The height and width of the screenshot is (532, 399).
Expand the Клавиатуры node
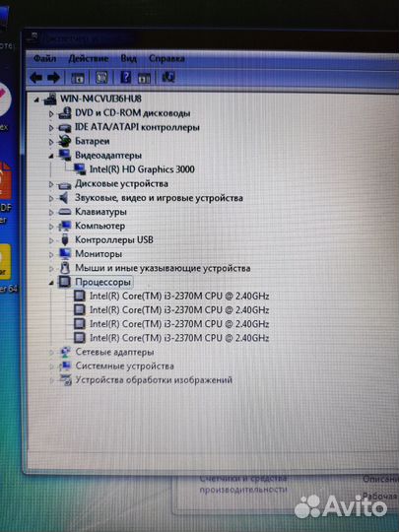[x=51, y=213]
